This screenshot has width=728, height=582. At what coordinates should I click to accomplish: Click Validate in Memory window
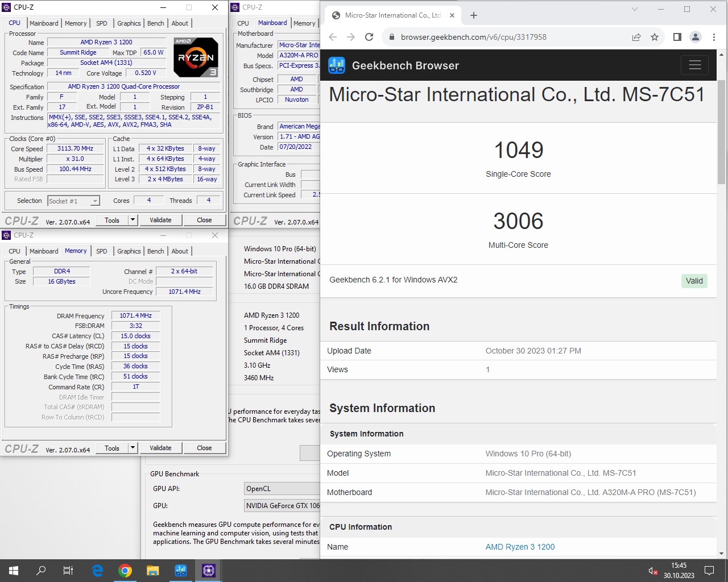tap(160, 448)
